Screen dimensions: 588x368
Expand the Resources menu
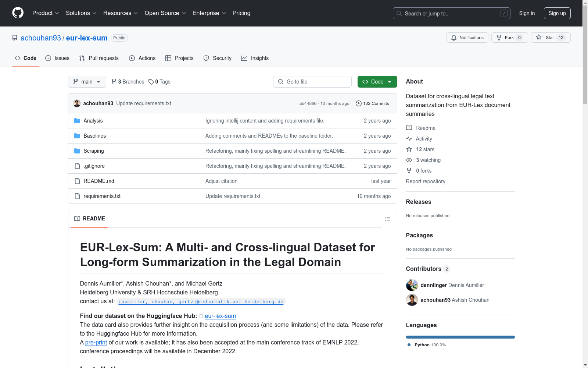[121, 13]
